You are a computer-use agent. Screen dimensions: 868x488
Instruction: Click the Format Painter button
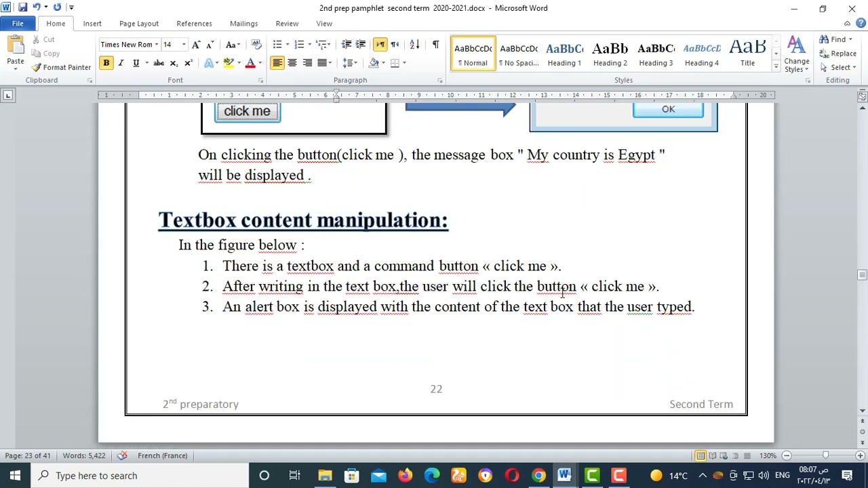click(61, 67)
